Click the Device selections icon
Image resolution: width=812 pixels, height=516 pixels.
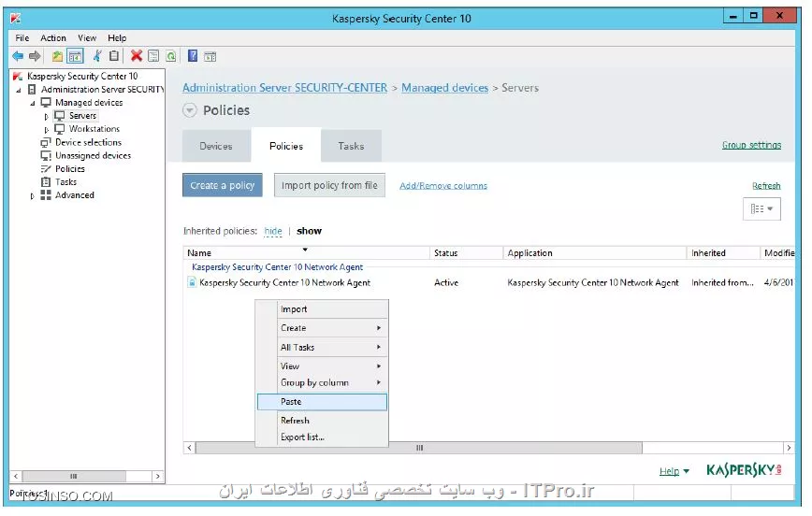[x=46, y=142]
